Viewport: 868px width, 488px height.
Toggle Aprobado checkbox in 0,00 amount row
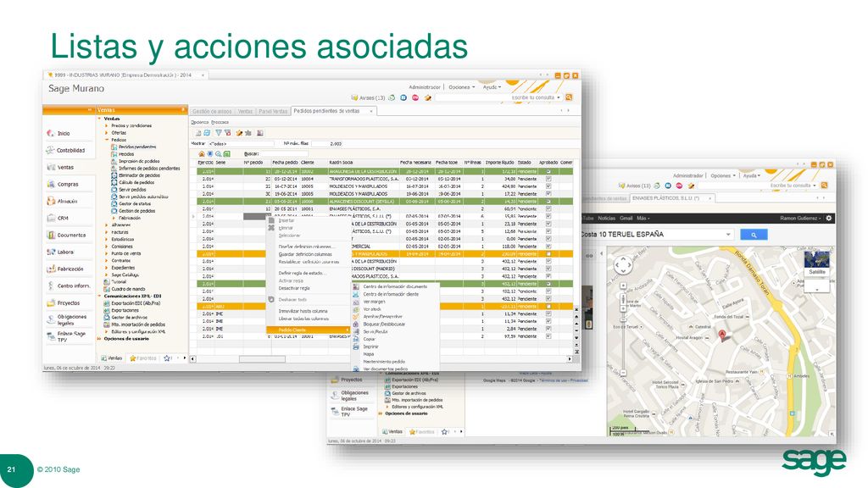pyautogui.click(x=548, y=238)
